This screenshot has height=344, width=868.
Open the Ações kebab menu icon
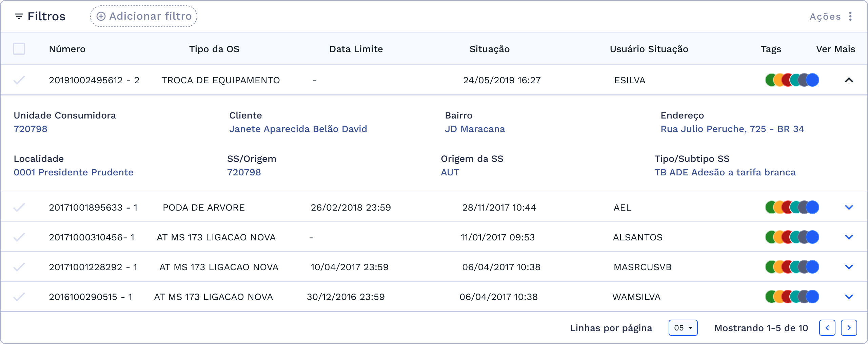point(850,16)
